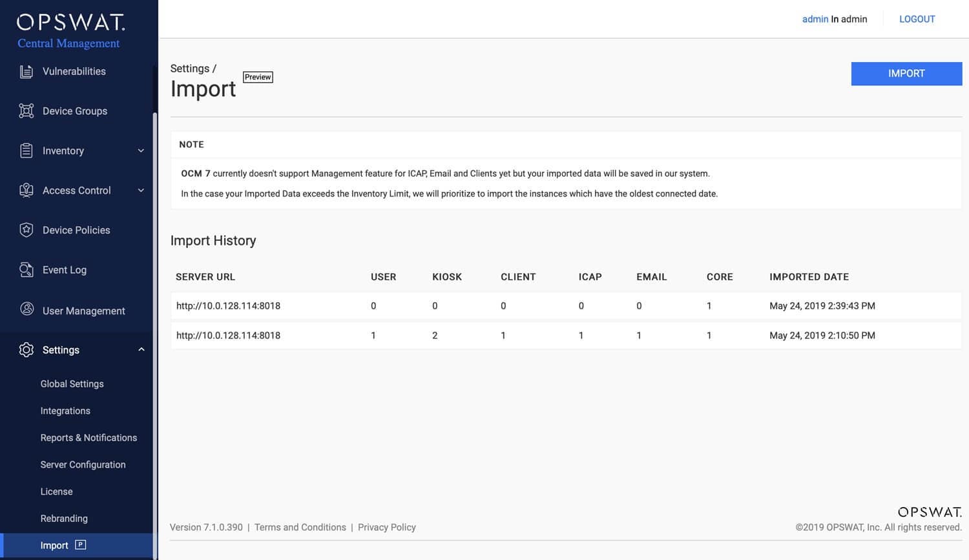
Task: Click the IMPORTED DATE column header
Action: coord(809,277)
